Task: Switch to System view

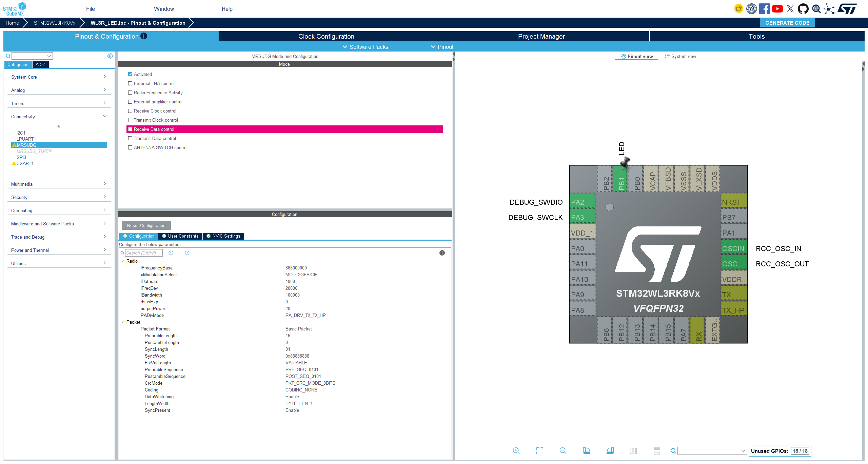Action: point(680,56)
